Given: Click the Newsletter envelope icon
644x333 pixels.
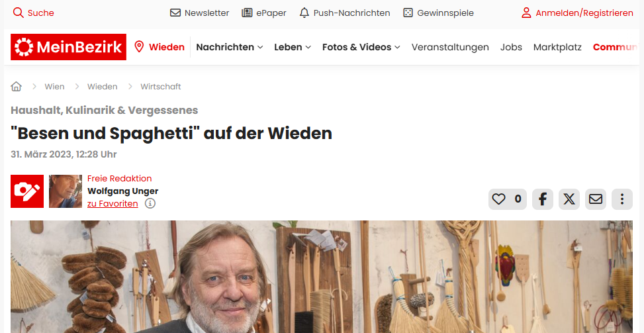Looking at the screenshot, I should (175, 13).
